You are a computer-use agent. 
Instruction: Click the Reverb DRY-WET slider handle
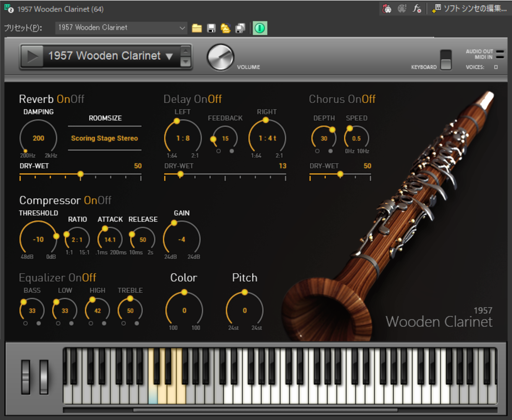click(81, 174)
